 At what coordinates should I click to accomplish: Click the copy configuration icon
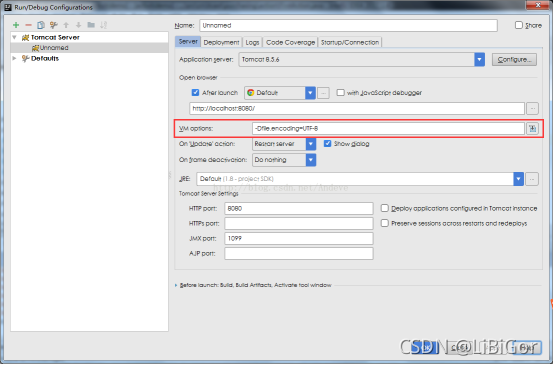[x=41, y=25]
